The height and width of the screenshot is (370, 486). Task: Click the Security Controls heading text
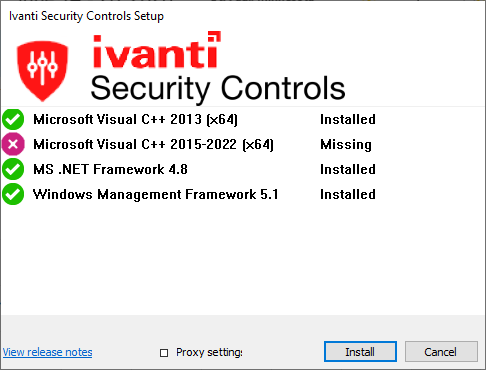point(218,89)
